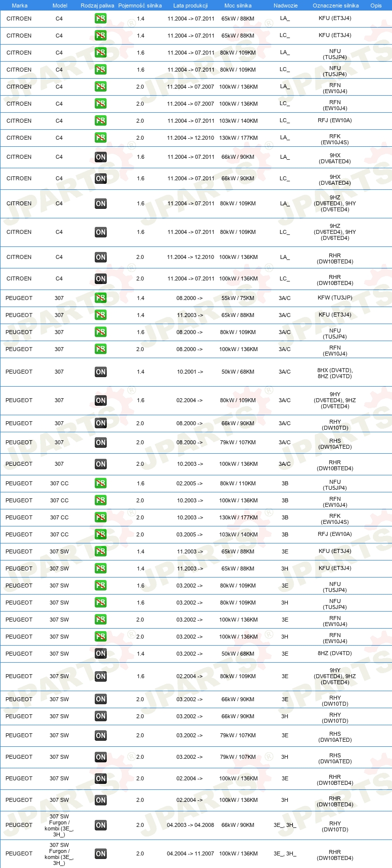Screen dimensions: 392x868
Task: Click the petrol icon for Citroen C4 1.4 LA_
Action: pos(101,19)
